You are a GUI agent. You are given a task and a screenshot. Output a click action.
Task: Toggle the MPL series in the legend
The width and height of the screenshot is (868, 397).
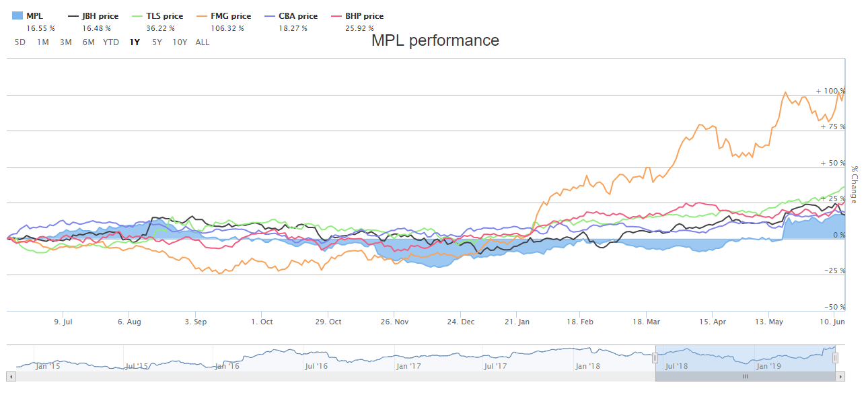point(28,16)
